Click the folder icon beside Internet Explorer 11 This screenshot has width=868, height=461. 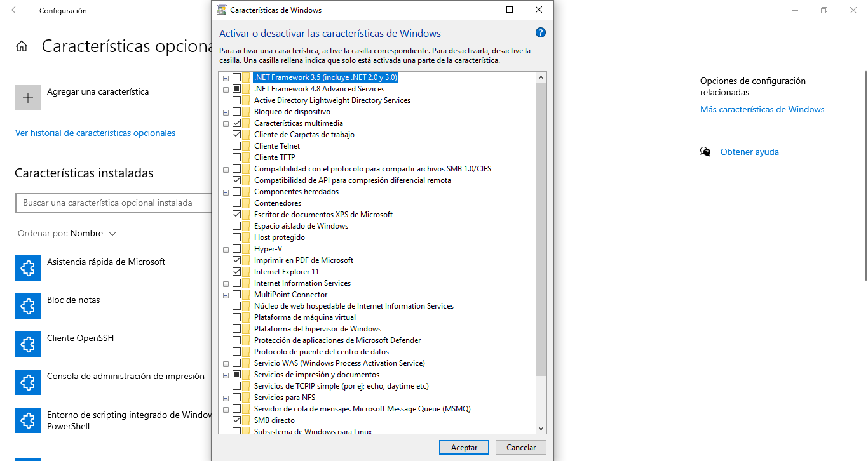pos(246,272)
